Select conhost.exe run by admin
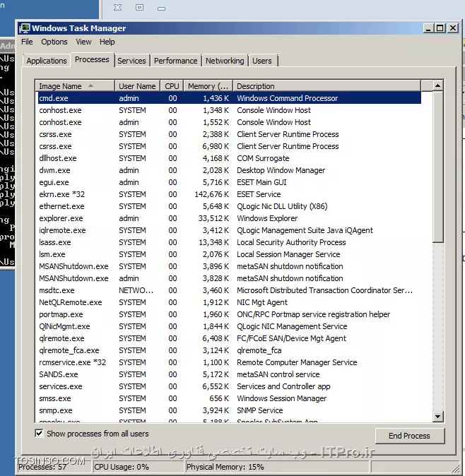Screen dimensions: 465x476 pos(230,122)
